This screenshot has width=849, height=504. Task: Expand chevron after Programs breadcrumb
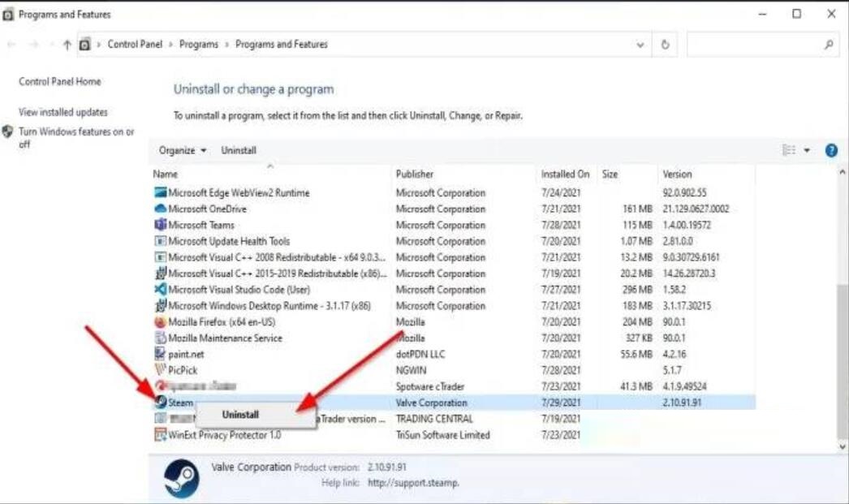[226, 45]
